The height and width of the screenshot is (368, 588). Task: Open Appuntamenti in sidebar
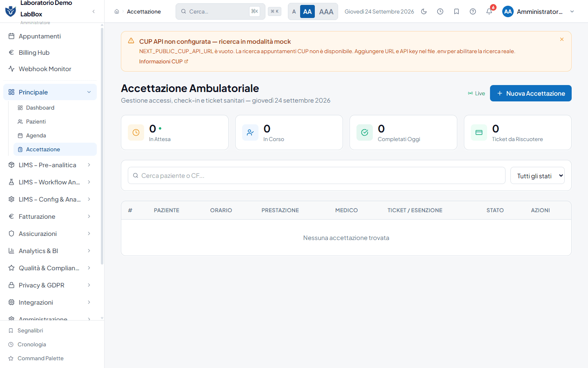(50, 36)
